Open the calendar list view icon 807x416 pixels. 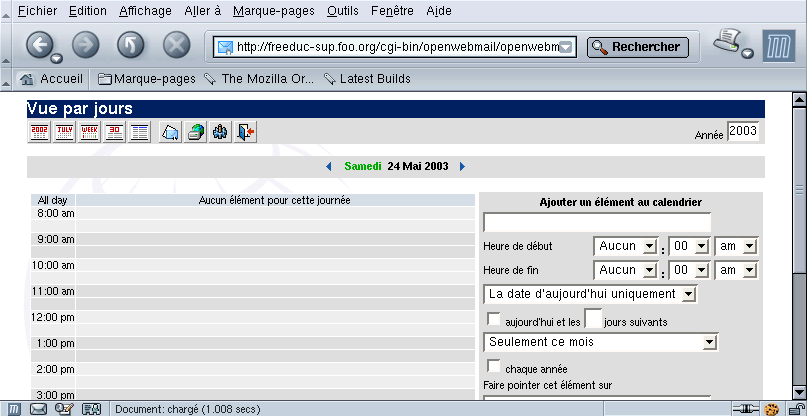140,132
